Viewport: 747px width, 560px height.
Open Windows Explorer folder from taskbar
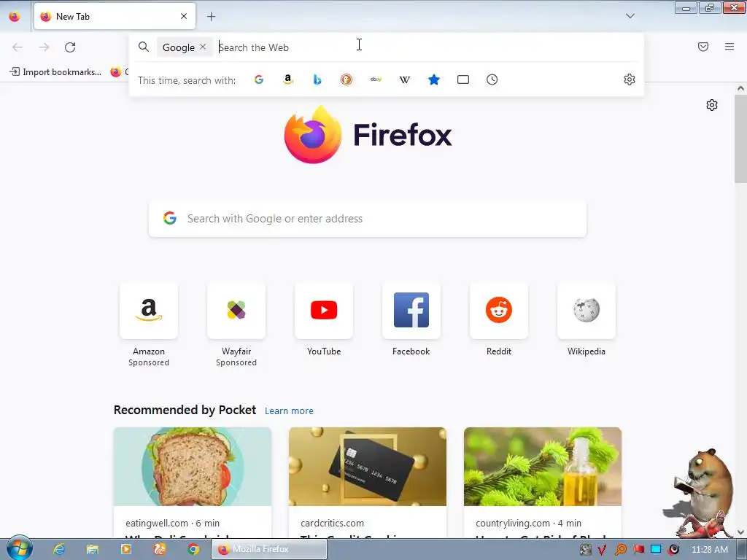(93, 549)
